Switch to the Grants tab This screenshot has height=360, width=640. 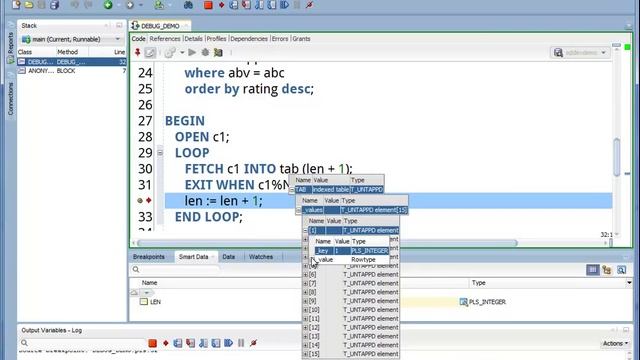click(301, 39)
